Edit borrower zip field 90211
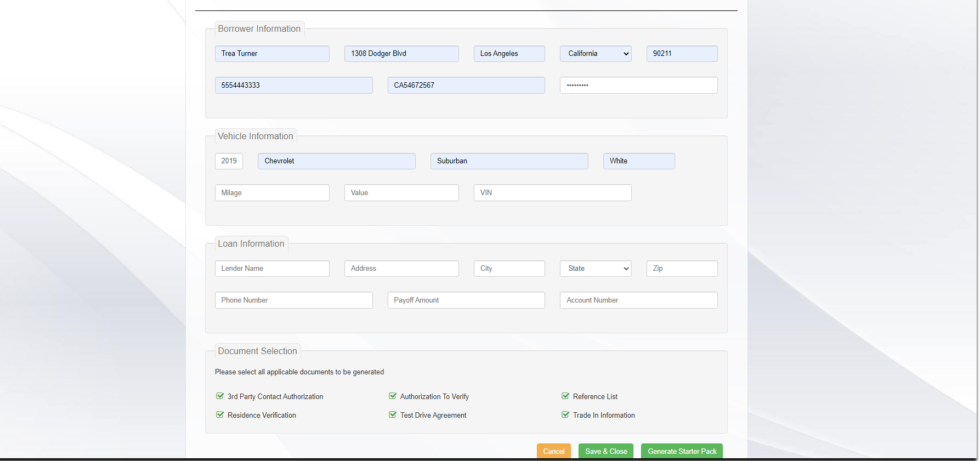This screenshot has width=980, height=461. tap(682, 54)
